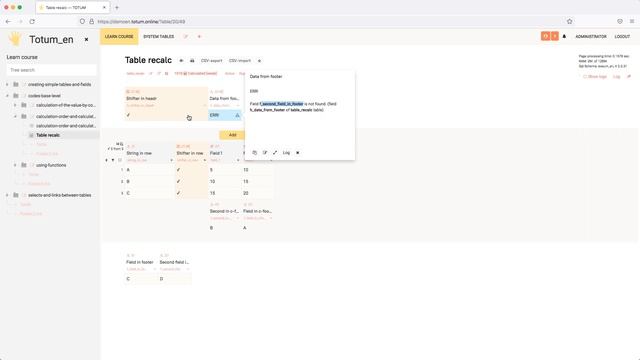Collapse the codes-base-level folder
Viewport: 640px width, 360px height.
[7, 96]
